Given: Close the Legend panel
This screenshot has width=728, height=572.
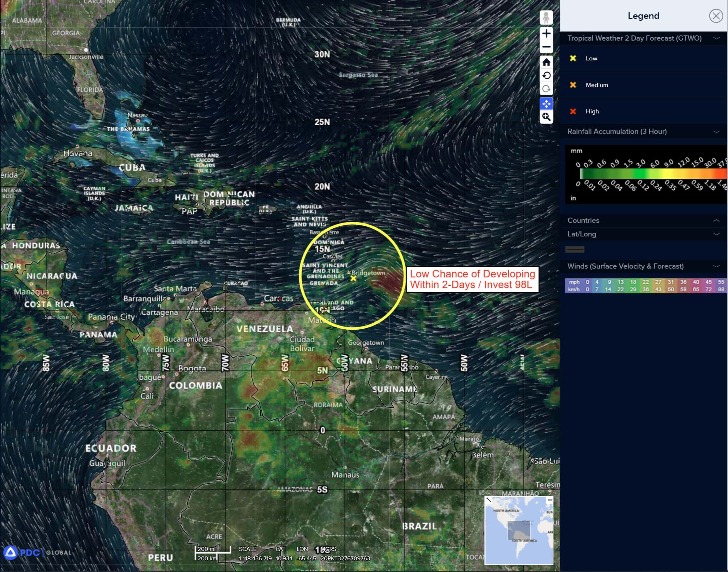Looking at the screenshot, I should [716, 16].
